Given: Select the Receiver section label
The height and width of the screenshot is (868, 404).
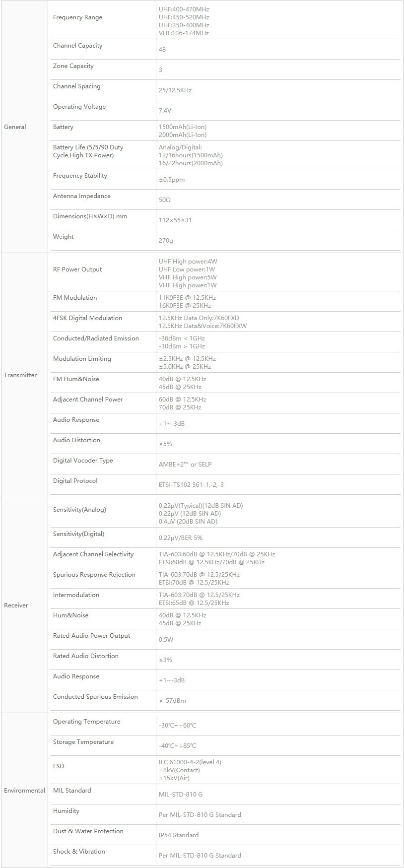Looking at the screenshot, I should pyautogui.click(x=16, y=605).
